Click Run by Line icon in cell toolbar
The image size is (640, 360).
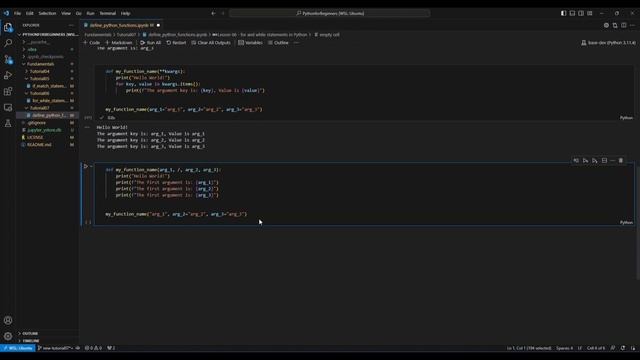576,160
